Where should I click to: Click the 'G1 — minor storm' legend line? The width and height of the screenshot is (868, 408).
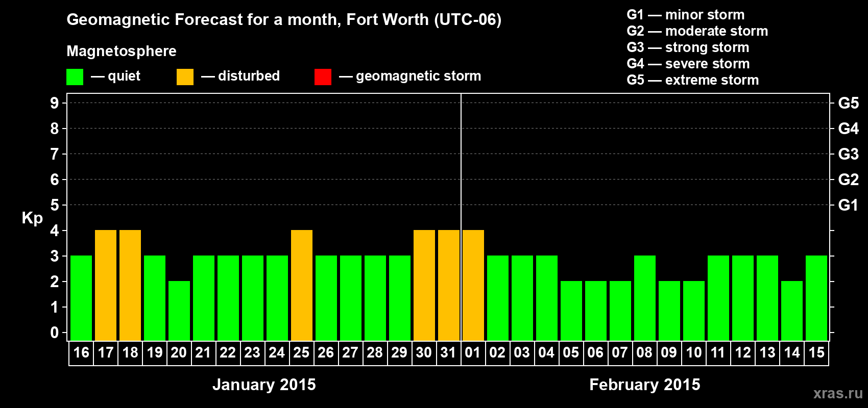click(x=685, y=15)
